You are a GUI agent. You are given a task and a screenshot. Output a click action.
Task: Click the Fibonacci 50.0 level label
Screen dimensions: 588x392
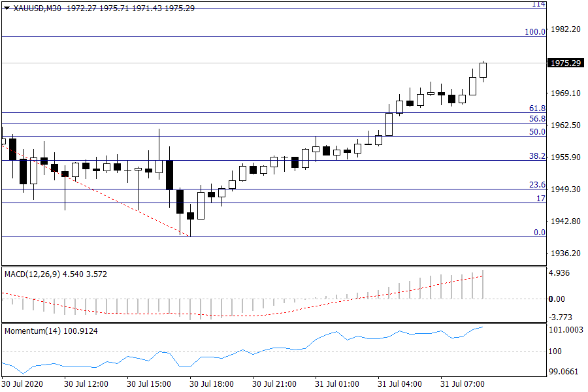[x=537, y=132]
